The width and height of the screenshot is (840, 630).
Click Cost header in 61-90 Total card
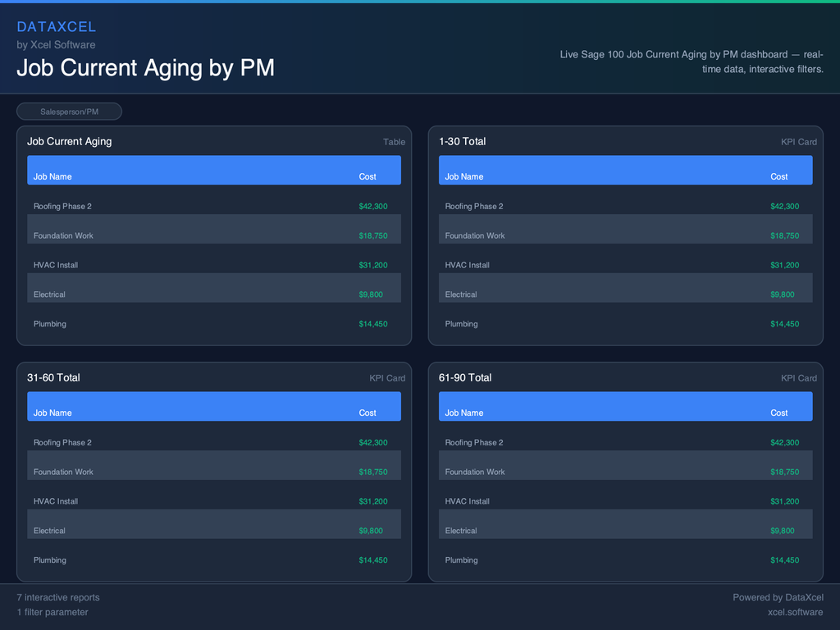coord(778,413)
